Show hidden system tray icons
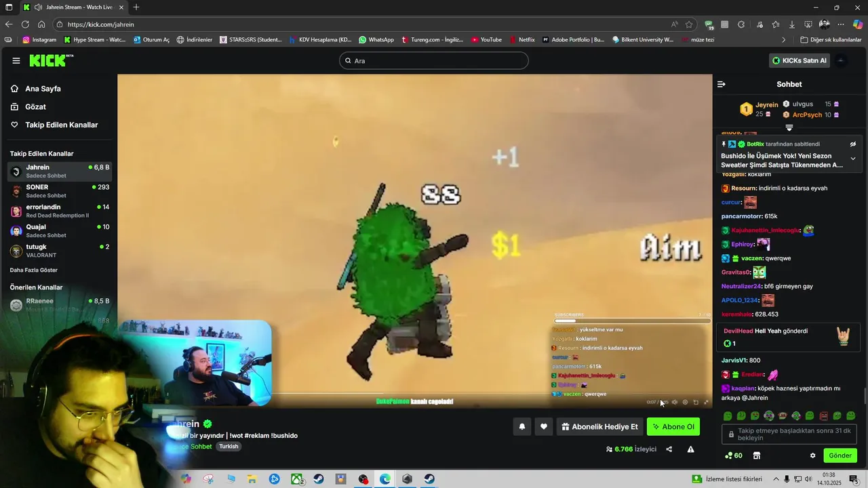The image size is (868, 488). 776,479
